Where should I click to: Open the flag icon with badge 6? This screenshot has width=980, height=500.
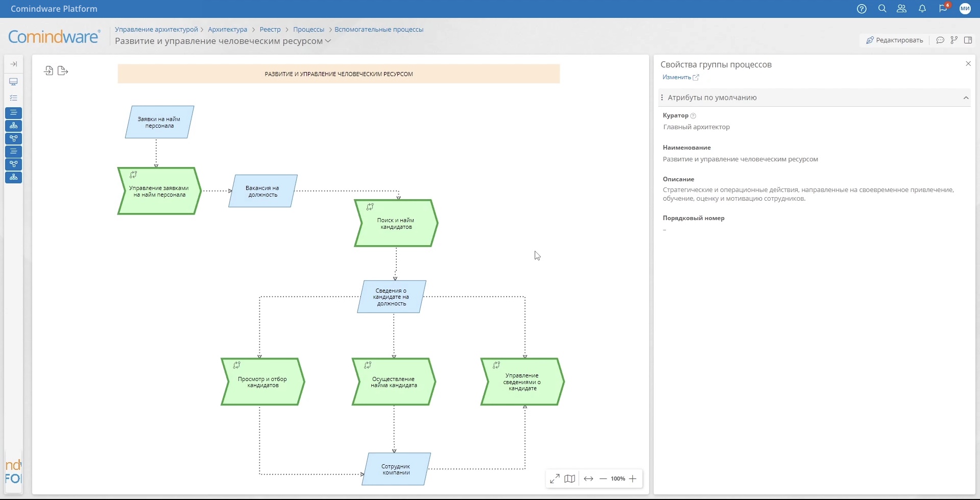pos(943,9)
